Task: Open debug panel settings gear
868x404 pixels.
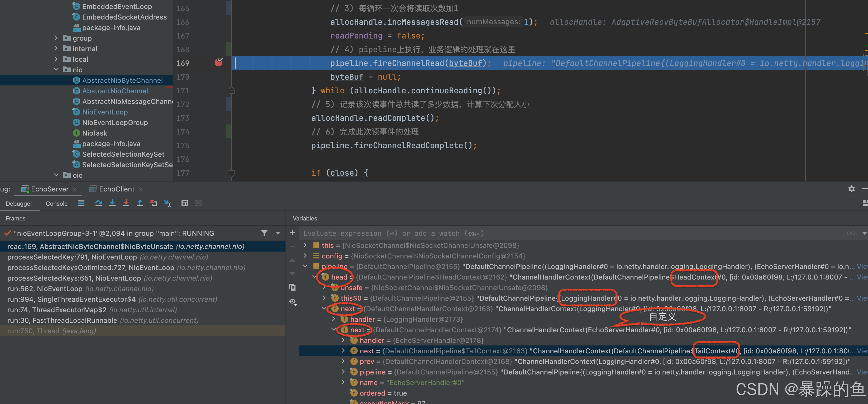Action: (x=851, y=189)
